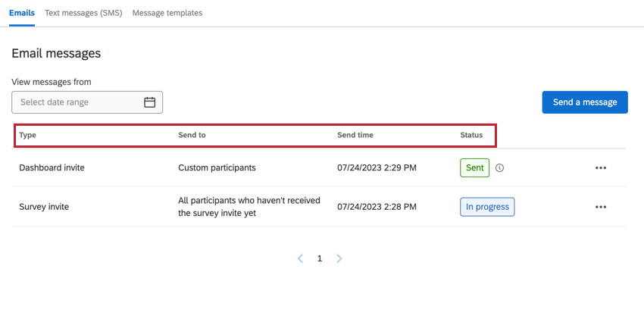Screen dimensions: 644x322
Task: Open the calendar date picker icon
Action: [149, 102]
